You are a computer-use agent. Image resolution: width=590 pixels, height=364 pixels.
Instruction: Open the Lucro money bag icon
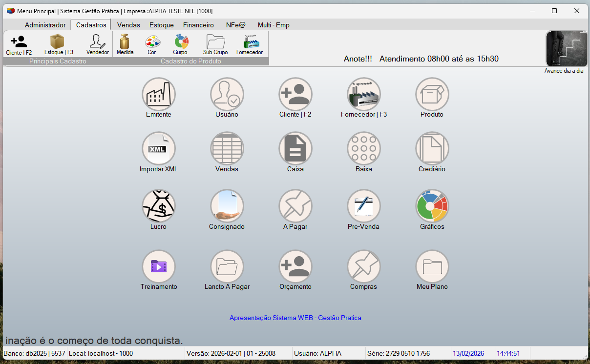coord(159,206)
